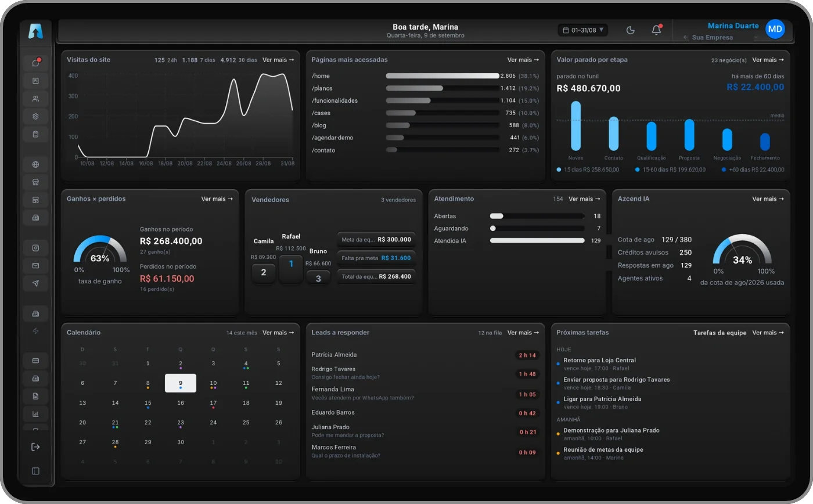Viewport: 813px width, 504px height.
Task: Click Ver mais in Visitas do site
Action: pos(278,60)
